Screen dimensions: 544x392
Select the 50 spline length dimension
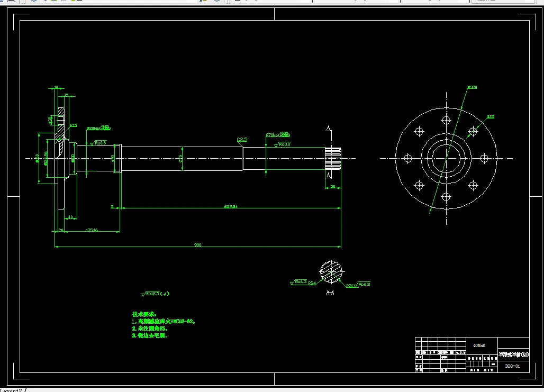click(x=333, y=187)
